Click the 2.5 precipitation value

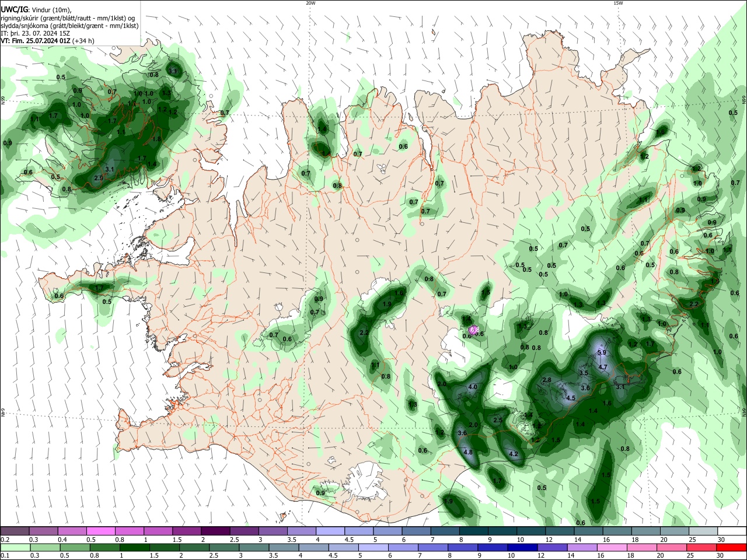click(498, 420)
